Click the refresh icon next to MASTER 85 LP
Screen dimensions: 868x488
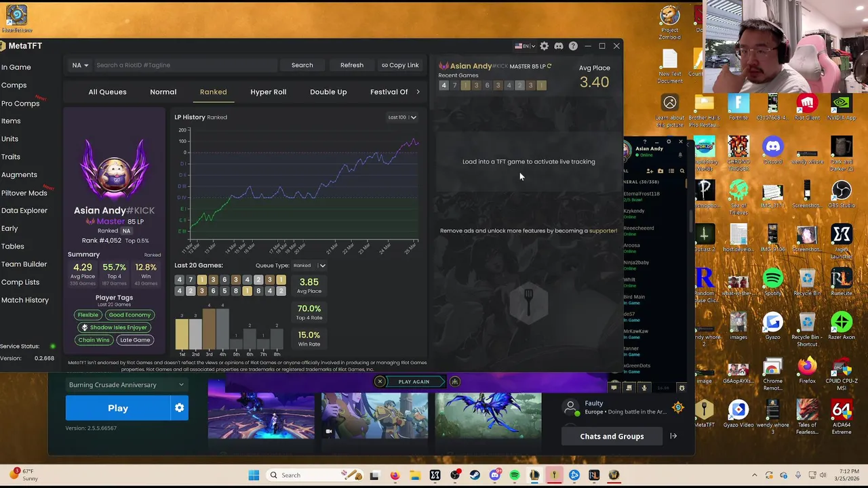549,66
